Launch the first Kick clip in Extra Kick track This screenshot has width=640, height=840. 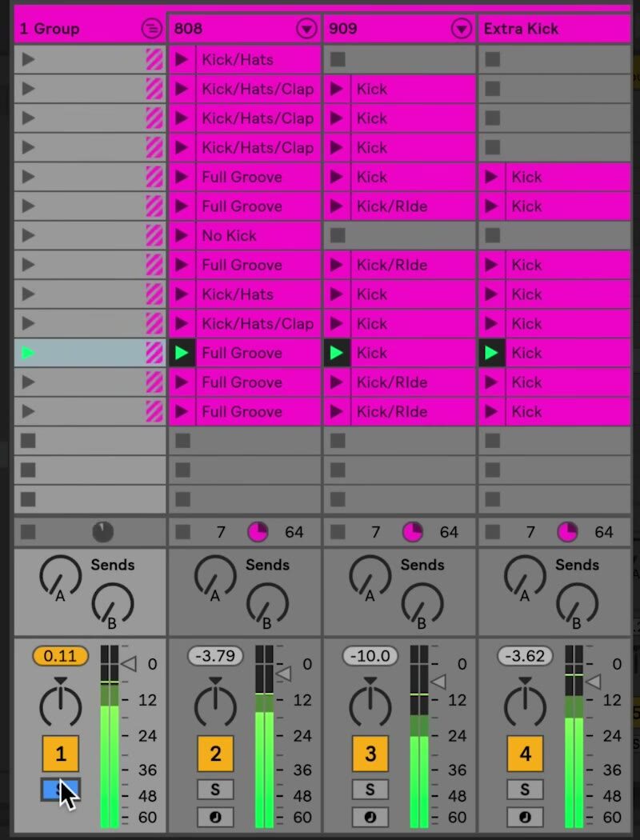(x=492, y=177)
